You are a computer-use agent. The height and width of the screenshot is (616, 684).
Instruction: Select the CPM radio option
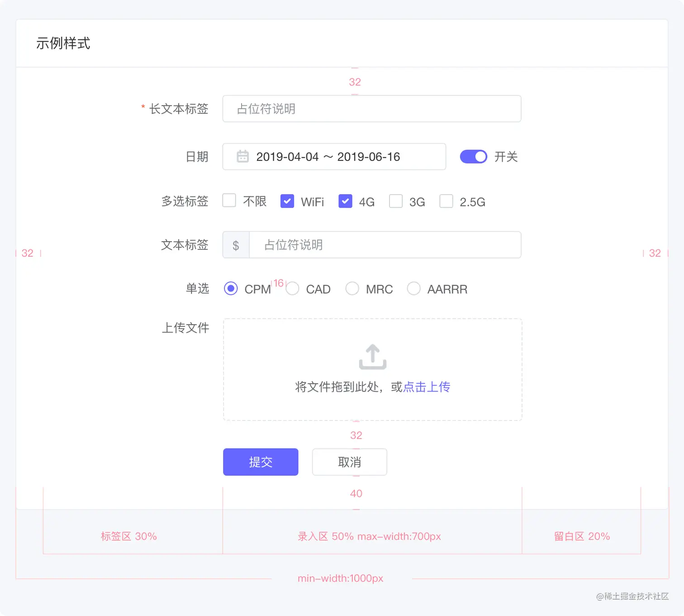click(231, 288)
